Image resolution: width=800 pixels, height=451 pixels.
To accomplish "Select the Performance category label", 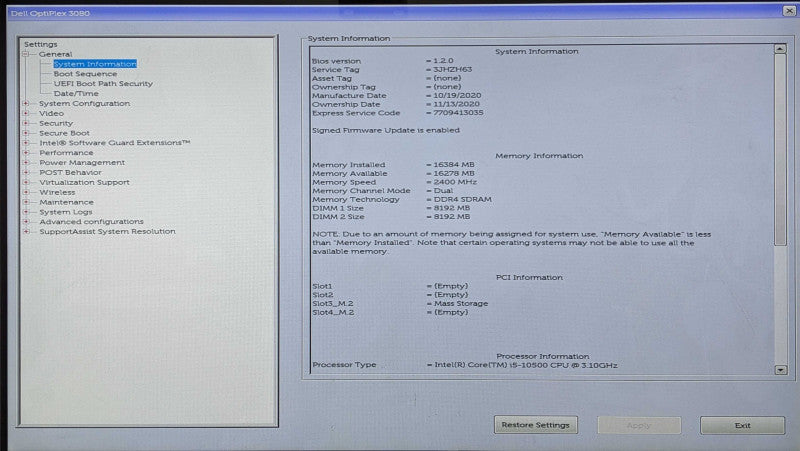I will tap(66, 153).
